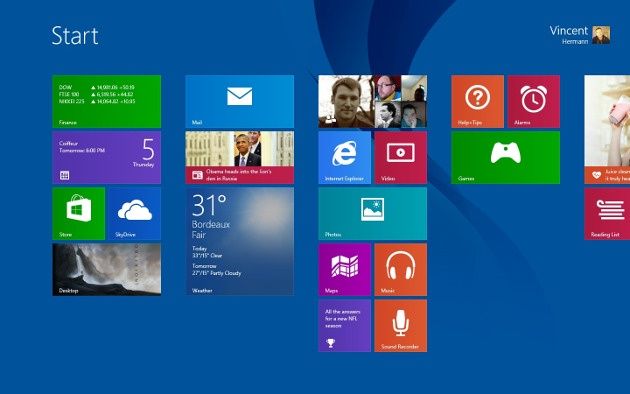Launch the Sound Recorder tile
The width and height of the screenshot is (630, 394).
point(401,326)
